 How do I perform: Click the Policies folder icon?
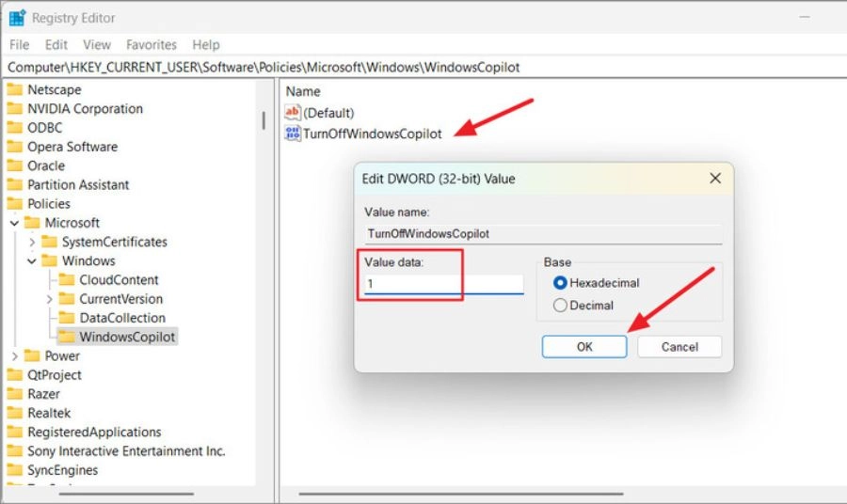point(14,203)
